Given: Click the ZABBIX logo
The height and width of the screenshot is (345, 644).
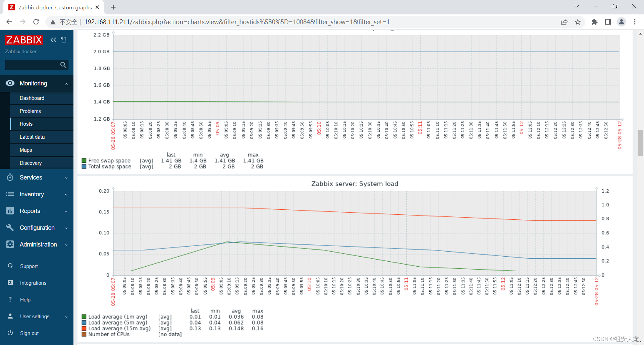Looking at the screenshot, I should pos(24,40).
